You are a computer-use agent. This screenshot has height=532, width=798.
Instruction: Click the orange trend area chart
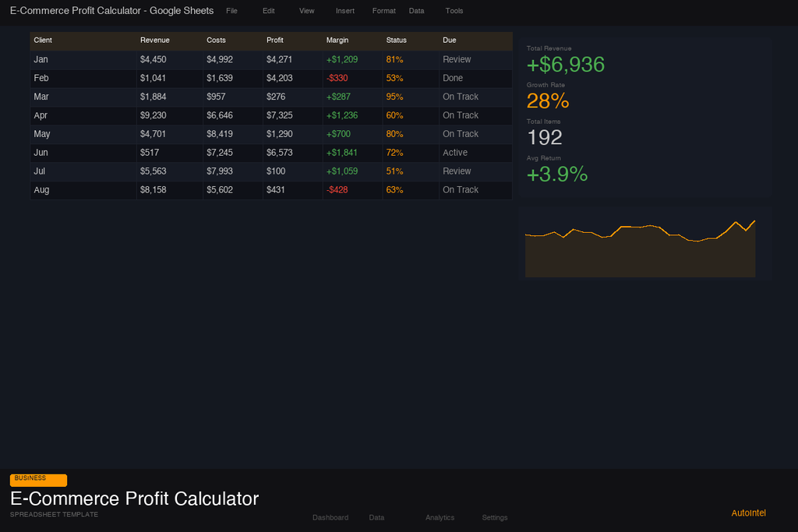coord(641,249)
